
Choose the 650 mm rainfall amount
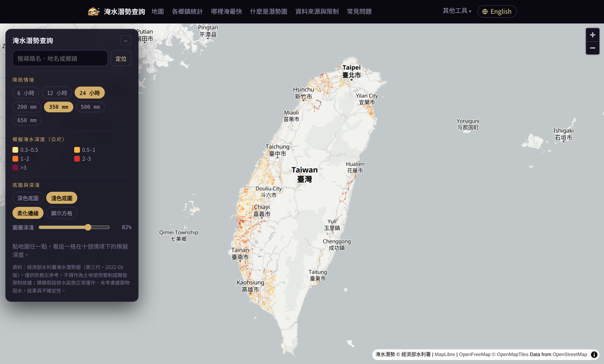(27, 120)
